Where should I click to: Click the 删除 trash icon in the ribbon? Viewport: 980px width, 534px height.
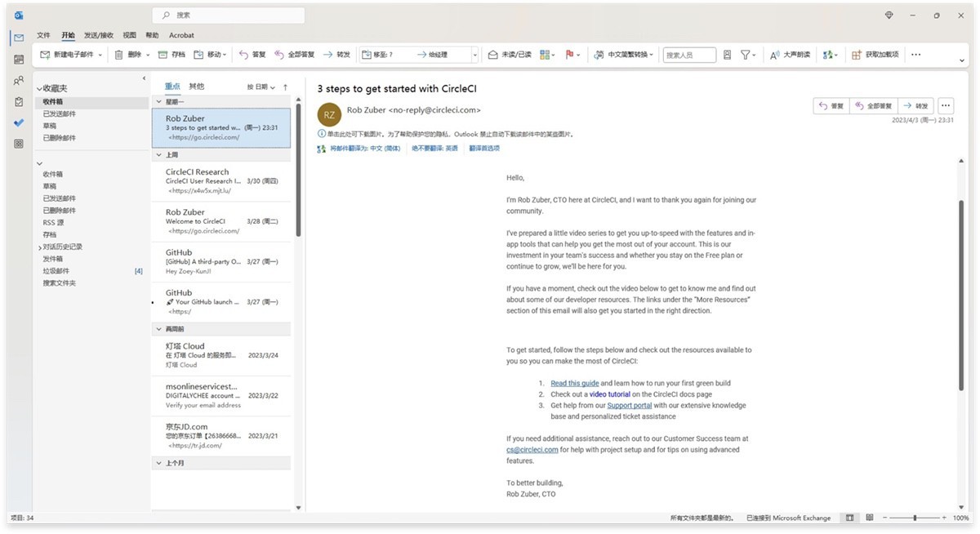coord(118,55)
